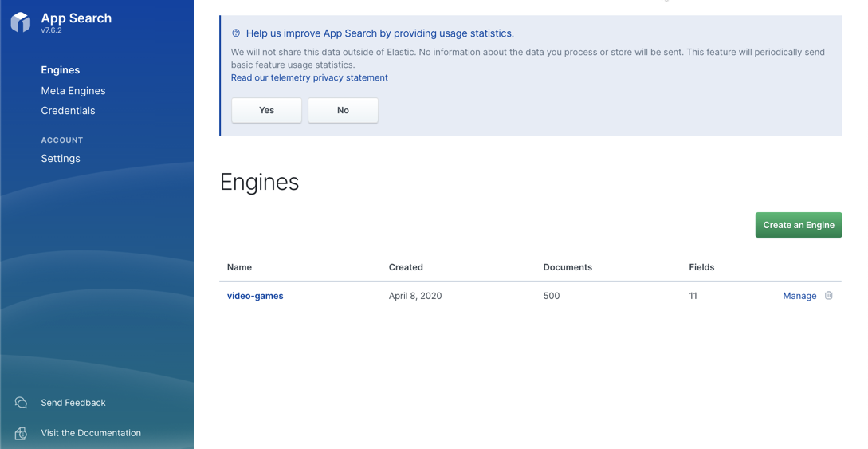Click the Send Feedback chat bubble icon

pos(21,403)
